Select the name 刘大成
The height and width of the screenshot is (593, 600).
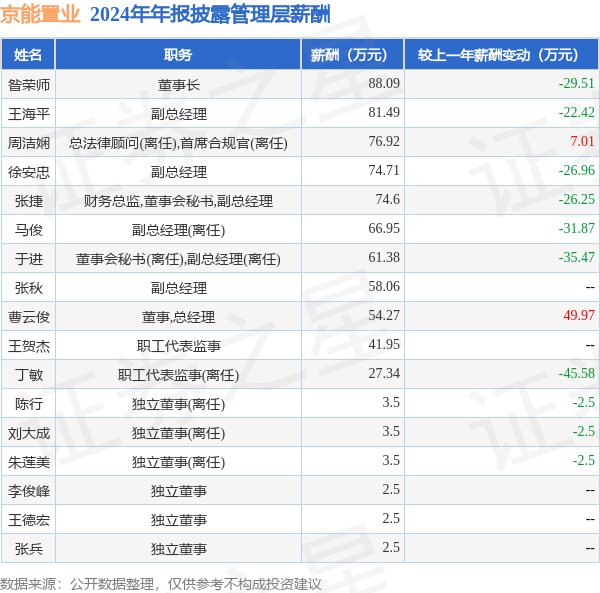pyautogui.click(x=29, y=433)
